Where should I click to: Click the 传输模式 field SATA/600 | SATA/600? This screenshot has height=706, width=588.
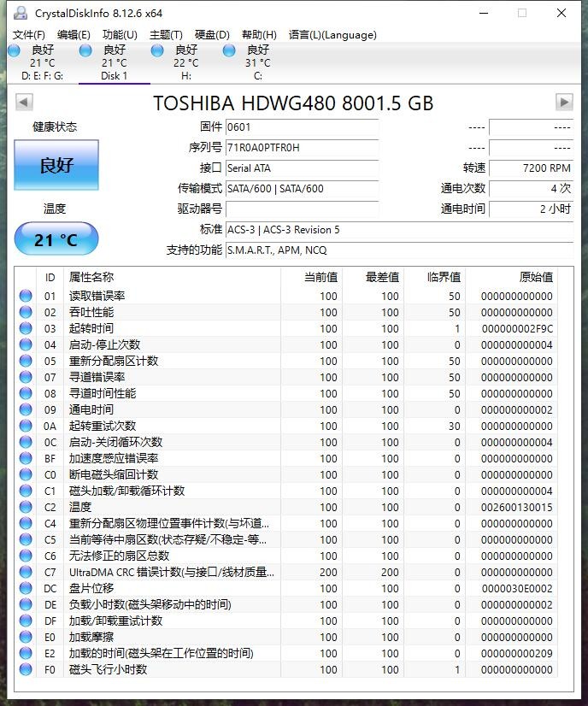[x=302, y=189]
